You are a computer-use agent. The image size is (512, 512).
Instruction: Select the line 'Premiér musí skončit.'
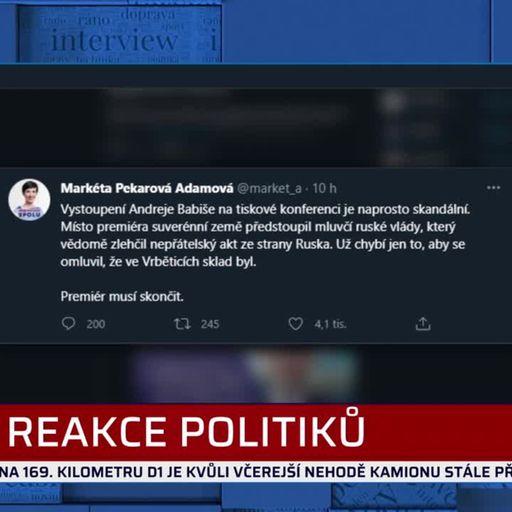coord(122,296)
